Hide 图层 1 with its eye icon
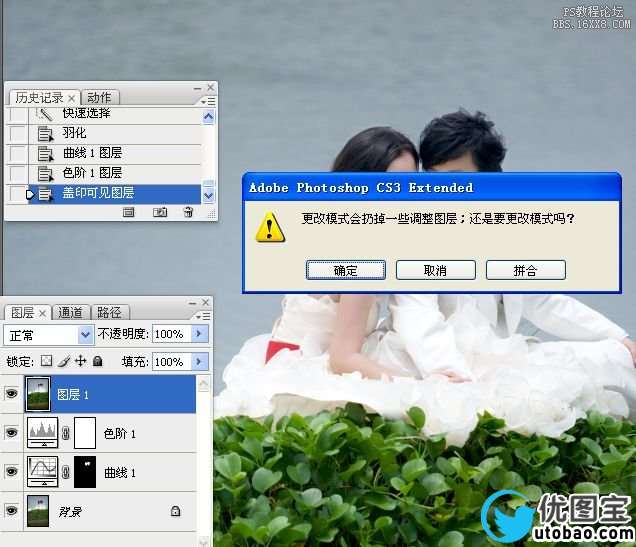The image size is (636, 547). pos(11,394)
